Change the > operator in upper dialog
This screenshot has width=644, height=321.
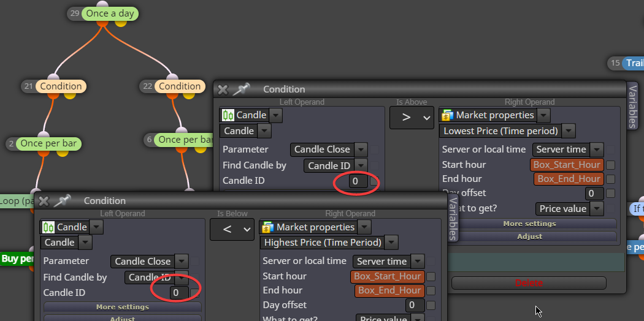tap(412, 118)
